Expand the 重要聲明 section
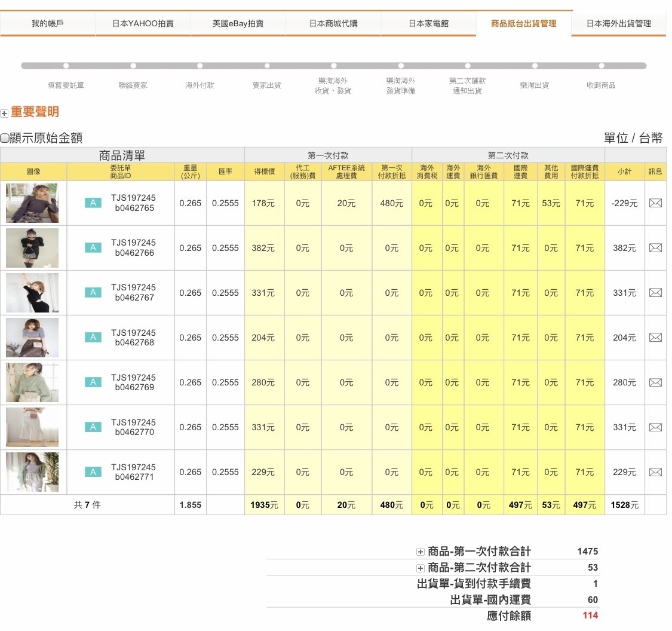Viewport: 672px width, 631px height. (x=4, y=113)
